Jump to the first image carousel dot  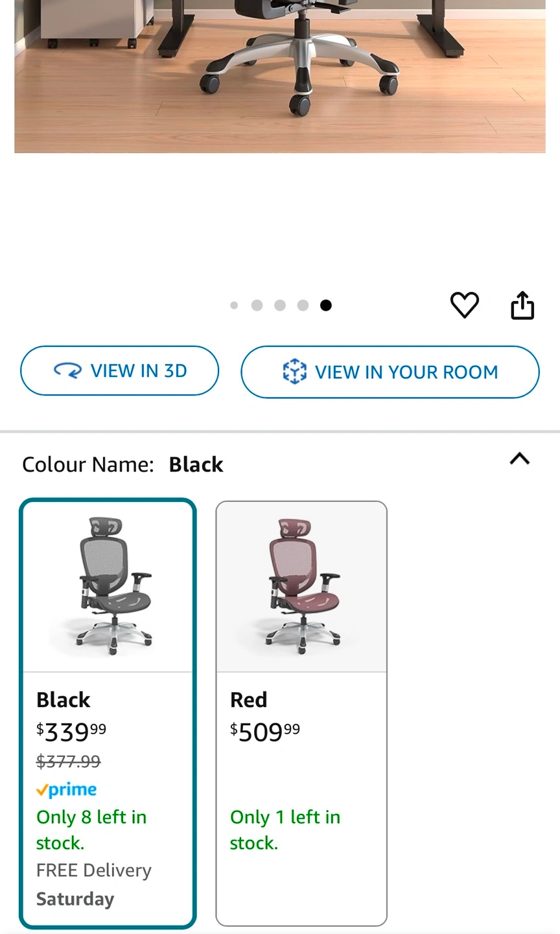[x=234, y=305]
